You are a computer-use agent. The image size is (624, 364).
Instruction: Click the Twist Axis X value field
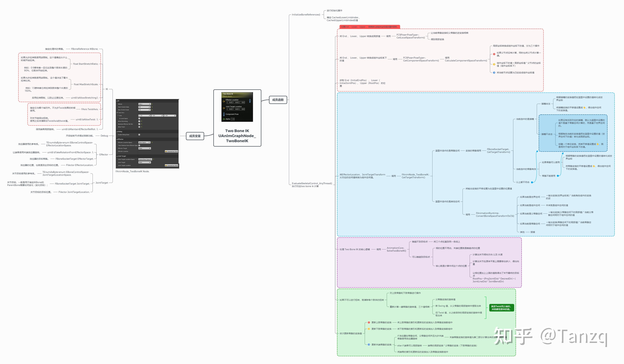(x=145, y=116)
